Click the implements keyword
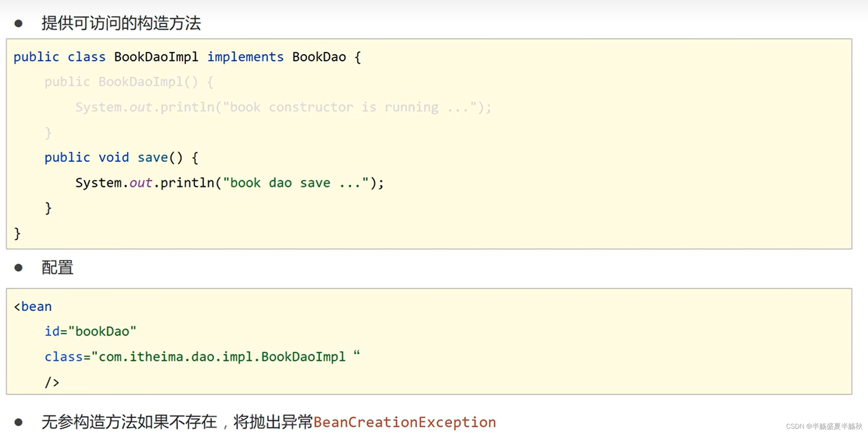Image resolution: width=868 pixels, height=433 pixels. coord(245,57)
